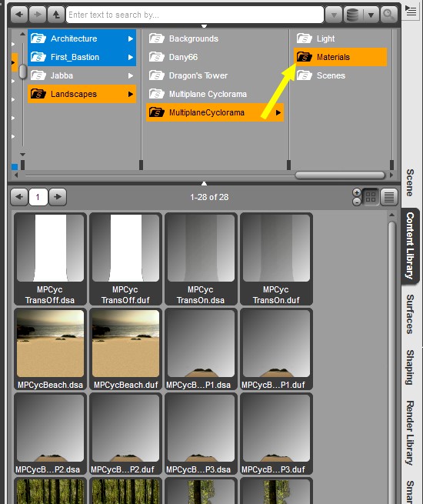
Task: Select MPCycBeach.duf thumbnail
Action: coord(125,349)
